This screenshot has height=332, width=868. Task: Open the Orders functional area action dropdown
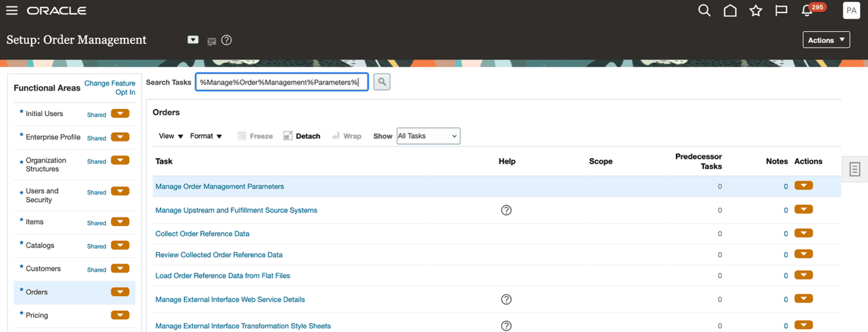click(x=120, y=292)
